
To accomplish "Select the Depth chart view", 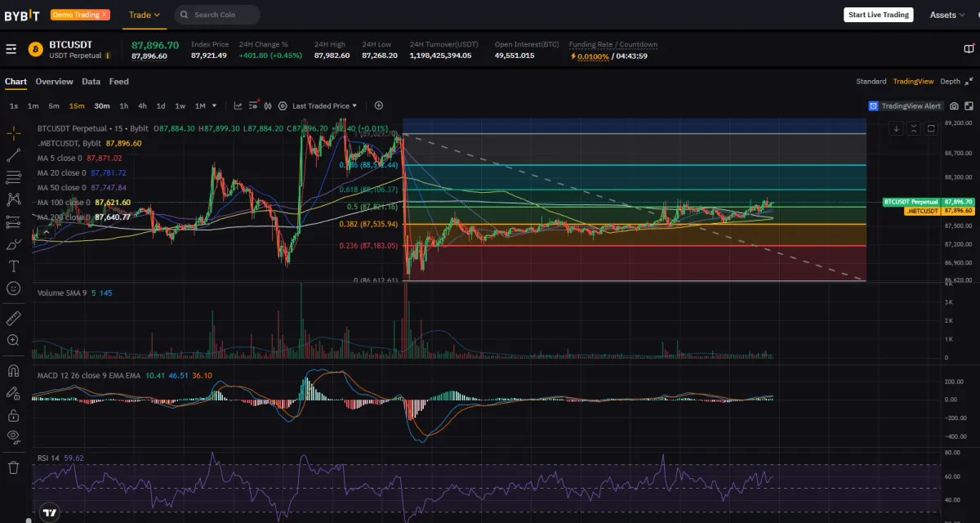I will [950, 82].
